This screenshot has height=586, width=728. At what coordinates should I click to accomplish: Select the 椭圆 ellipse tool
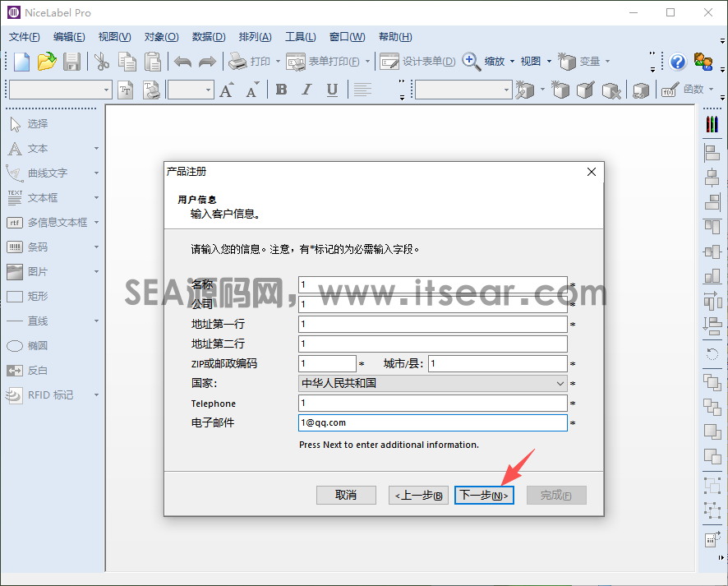click(x=27, y=346)
